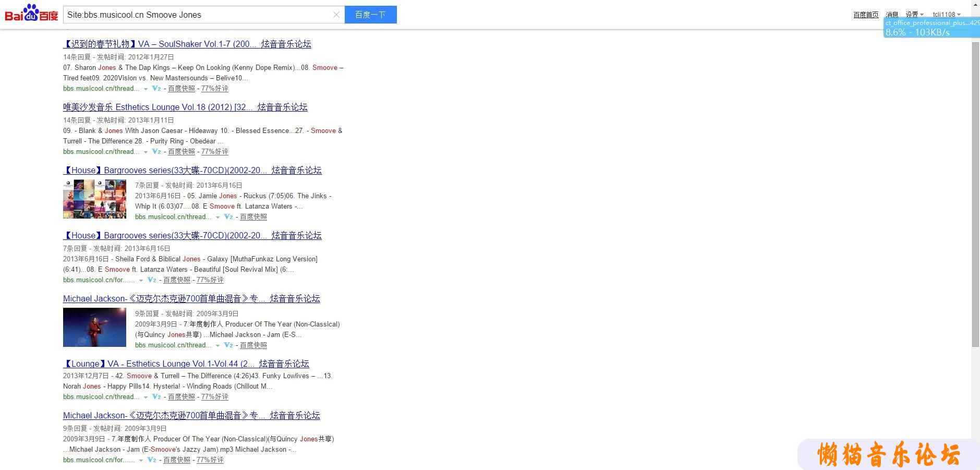
Task: Click the V2 badge on Esthetics Lounge Vol.18 result
Action: click(156, 152)
